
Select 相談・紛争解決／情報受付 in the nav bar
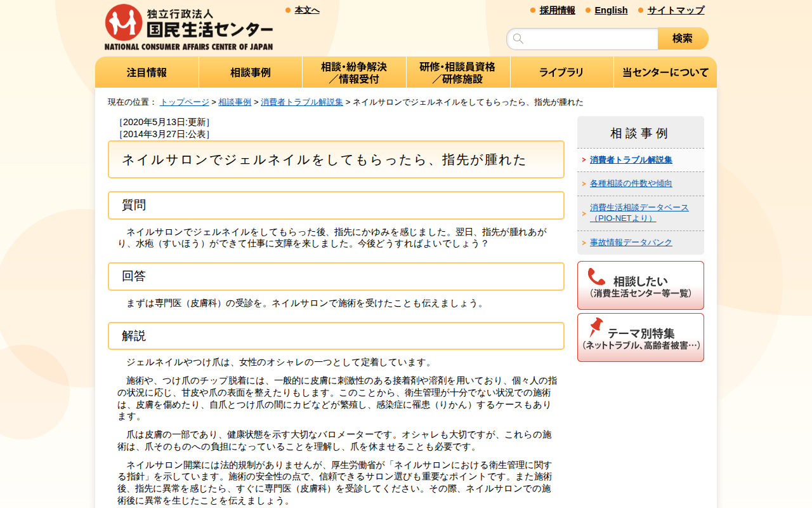point(354,72)
